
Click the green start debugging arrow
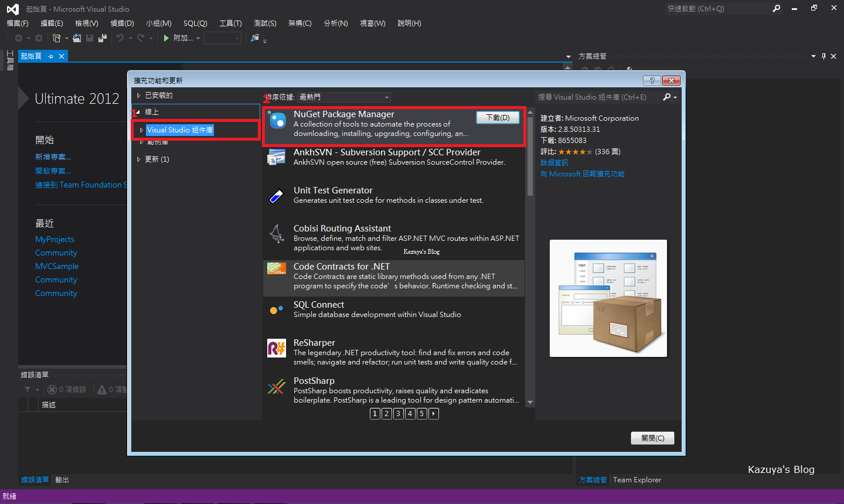[x=166, y=38]
